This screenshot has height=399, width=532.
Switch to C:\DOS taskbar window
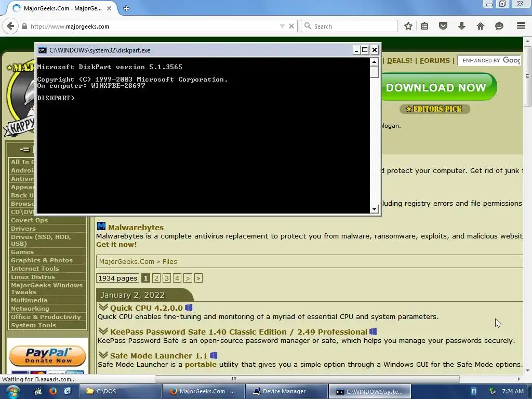[120, 391]
